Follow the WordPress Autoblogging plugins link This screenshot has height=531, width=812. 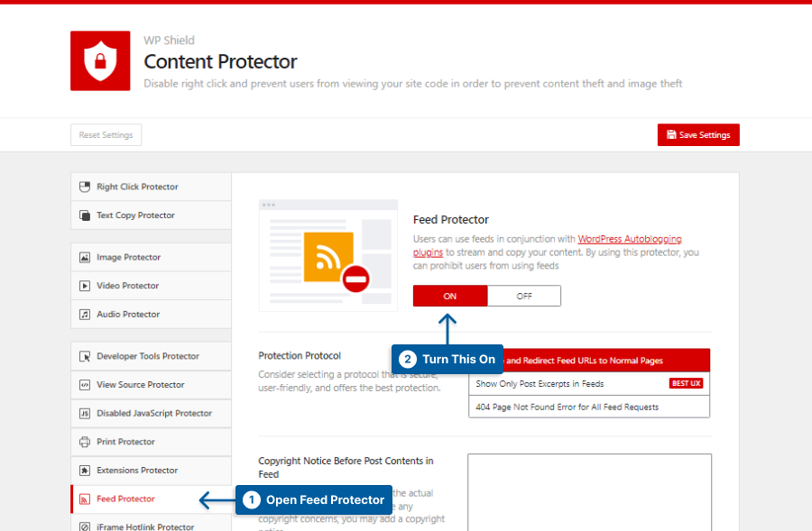tap(630, 239)
